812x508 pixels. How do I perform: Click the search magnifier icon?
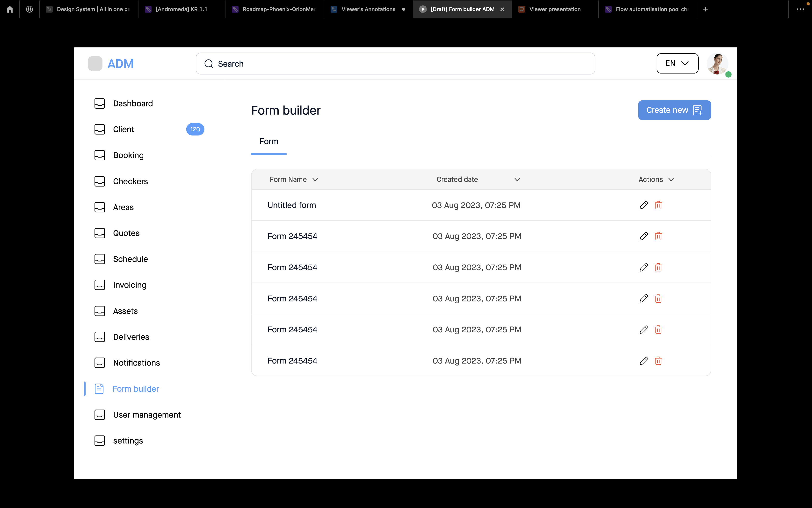[x=209, y=63]
